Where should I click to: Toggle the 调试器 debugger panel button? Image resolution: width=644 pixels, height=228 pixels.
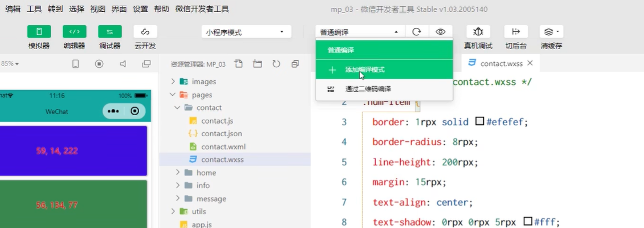coord(109,31)
